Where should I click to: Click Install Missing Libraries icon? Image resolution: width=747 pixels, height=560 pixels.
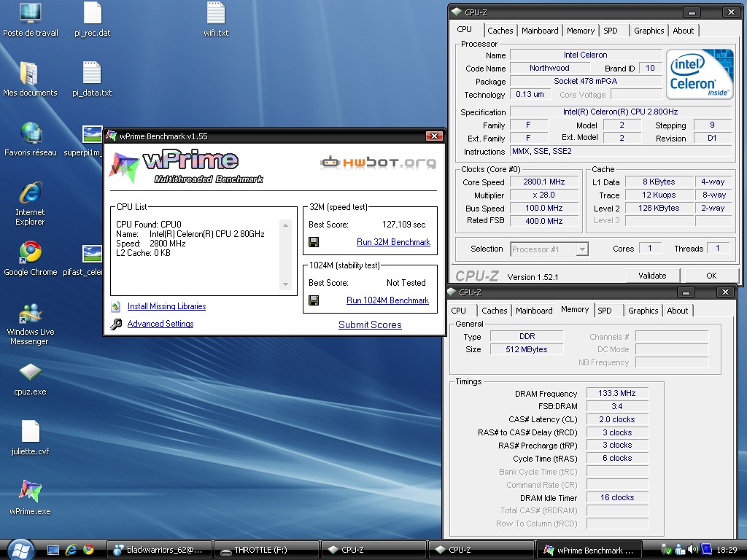(116, 307)
